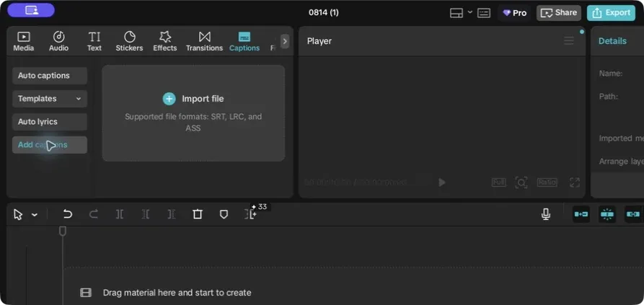Click the Auto captions button
This screenshot has height=305, width=644.
click(50, 76)
